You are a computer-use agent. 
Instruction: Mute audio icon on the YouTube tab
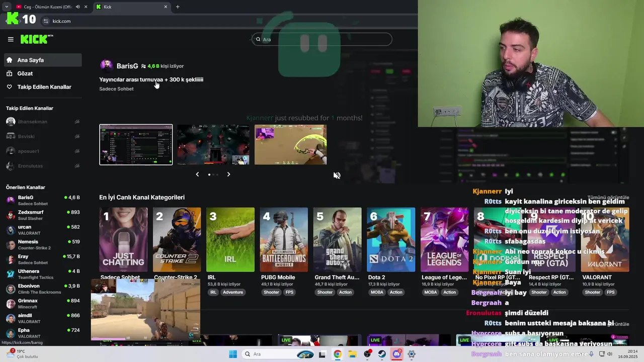pyautogui.click(x=77, y=7)
